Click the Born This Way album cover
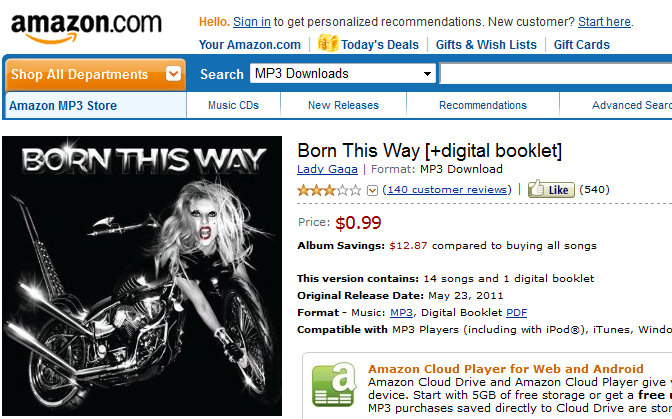This screenshot has height=419, width=672. (142, 276)
